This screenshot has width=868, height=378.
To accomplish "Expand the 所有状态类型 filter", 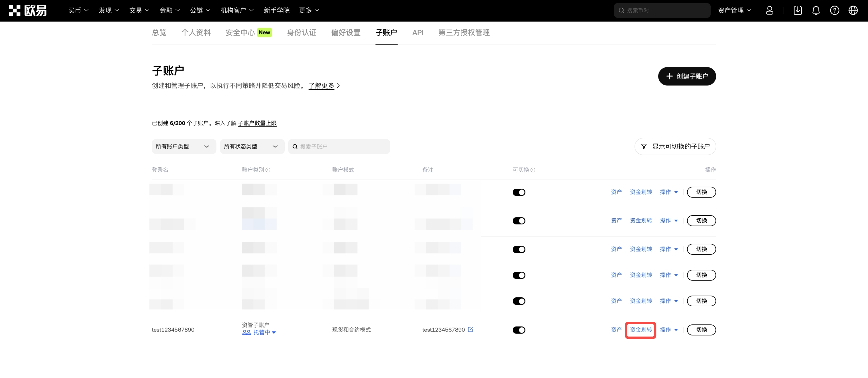I will pyautogui.click(x=252, y=146).
